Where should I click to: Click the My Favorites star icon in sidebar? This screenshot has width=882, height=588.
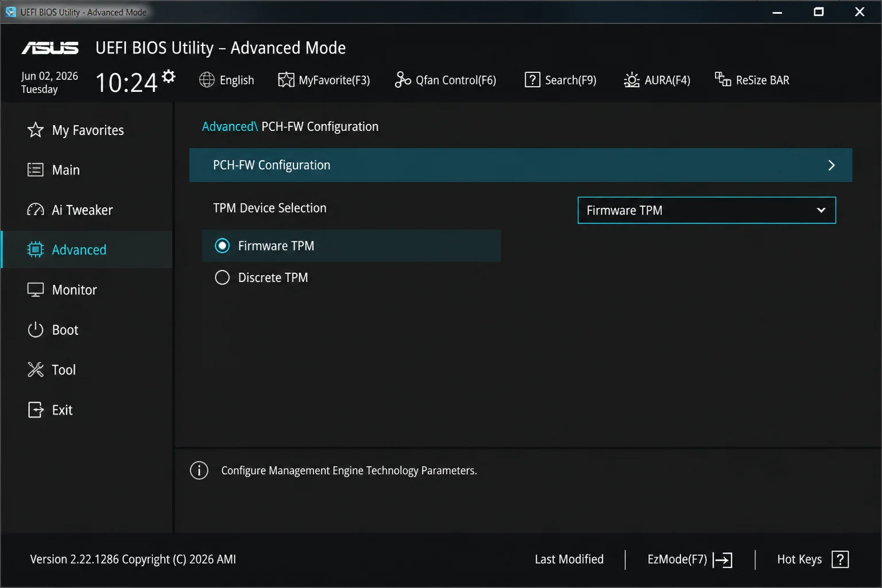[36, 130]
